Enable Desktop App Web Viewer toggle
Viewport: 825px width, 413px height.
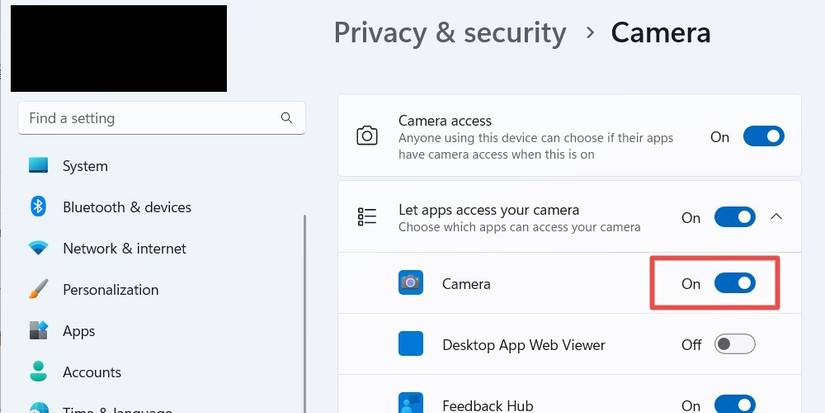click(x=734, y=345)
